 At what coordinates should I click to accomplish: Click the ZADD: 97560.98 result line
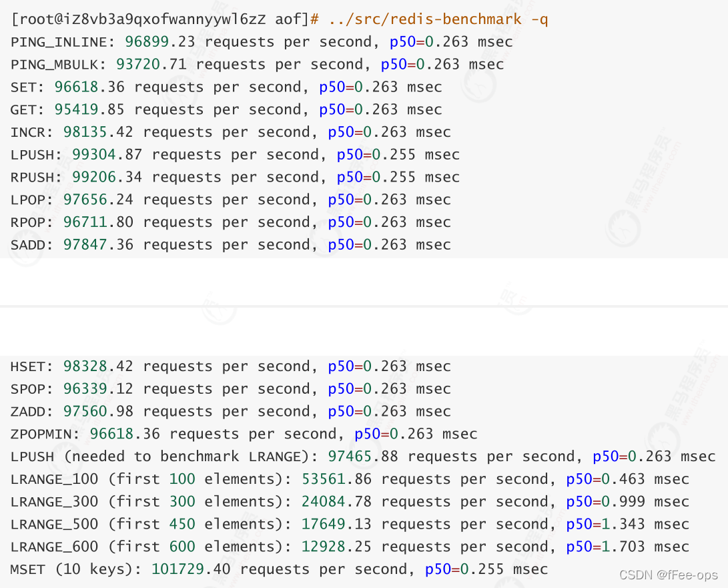(231, 412)
